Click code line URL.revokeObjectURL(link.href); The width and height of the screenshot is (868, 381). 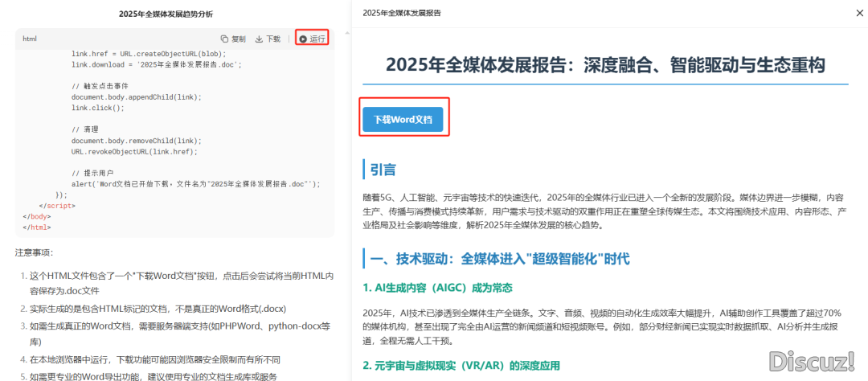coord(134,151)
